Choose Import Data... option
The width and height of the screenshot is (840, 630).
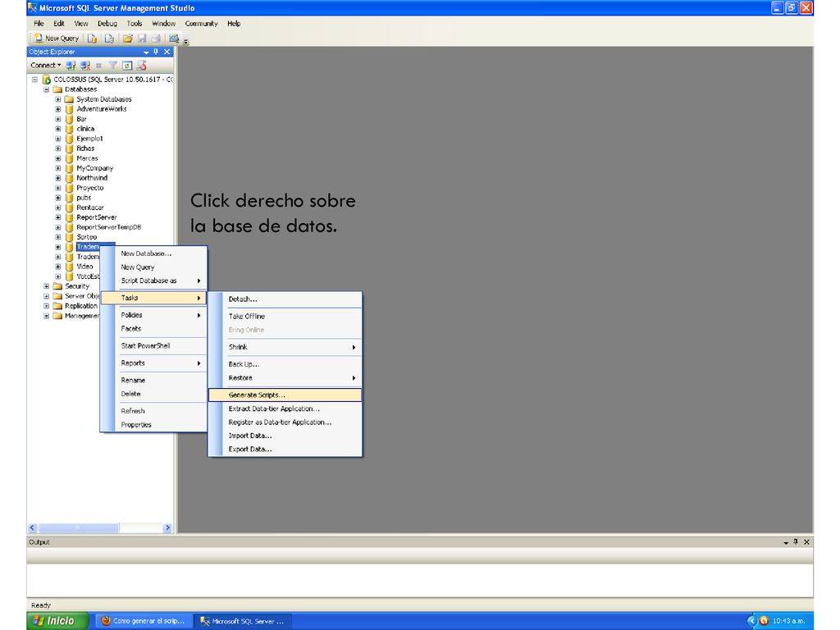pos(285,436)
